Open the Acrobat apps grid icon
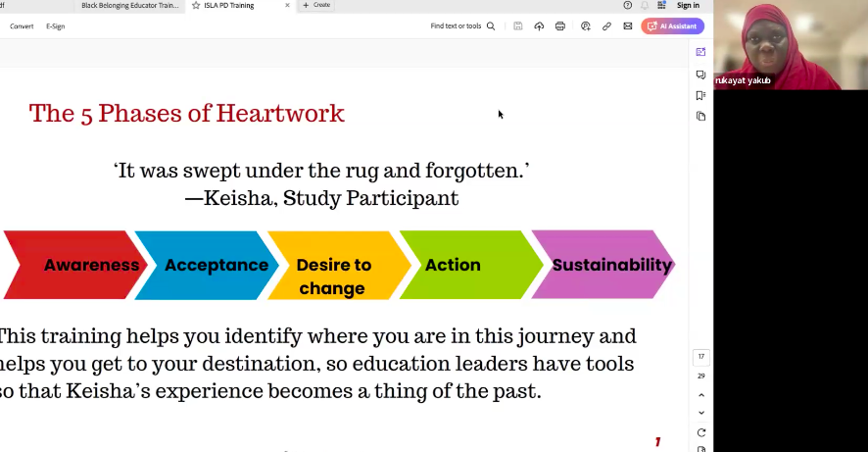 coord(661,6)
